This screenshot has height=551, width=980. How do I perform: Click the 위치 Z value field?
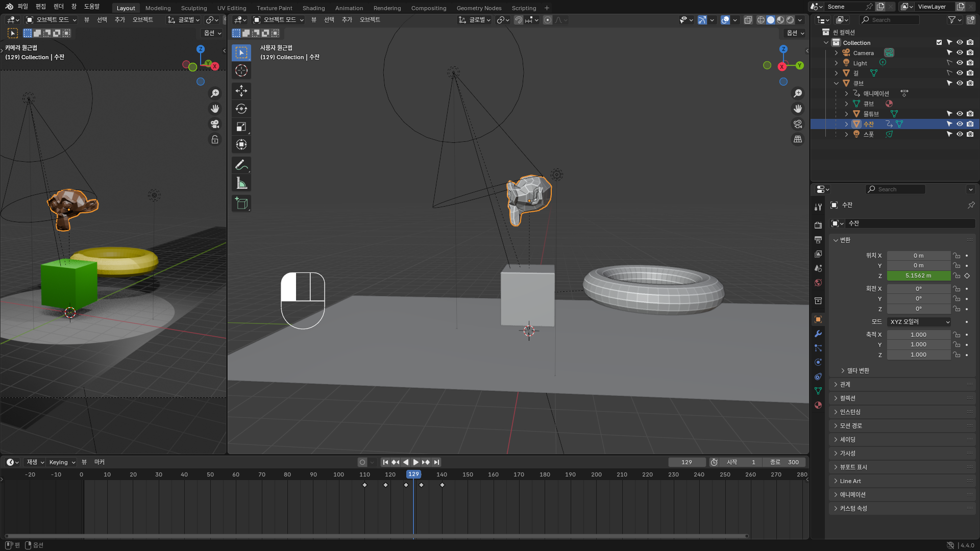pos(918,276)
